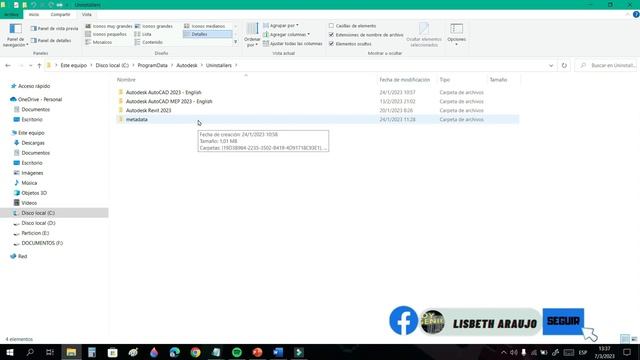Select Contenido layout

[149, 42]
